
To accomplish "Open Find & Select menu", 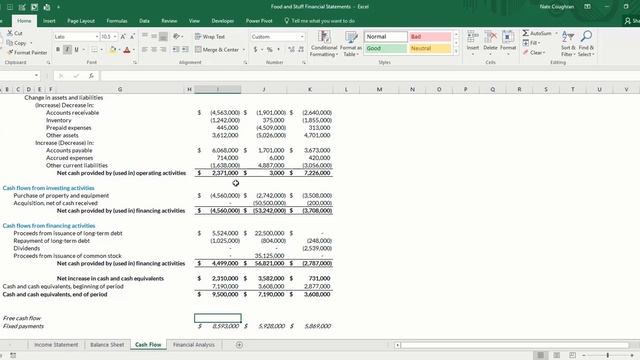I will coord(586,44).
